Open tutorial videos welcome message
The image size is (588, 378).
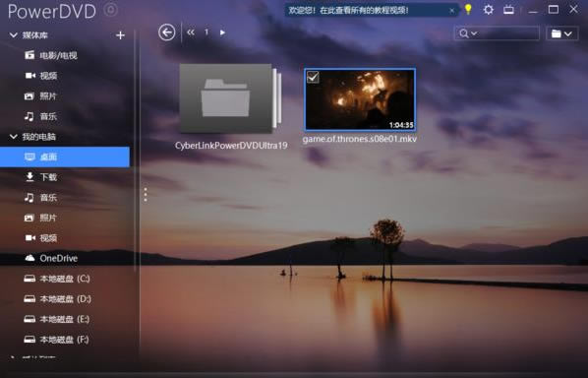pos(348,11)
